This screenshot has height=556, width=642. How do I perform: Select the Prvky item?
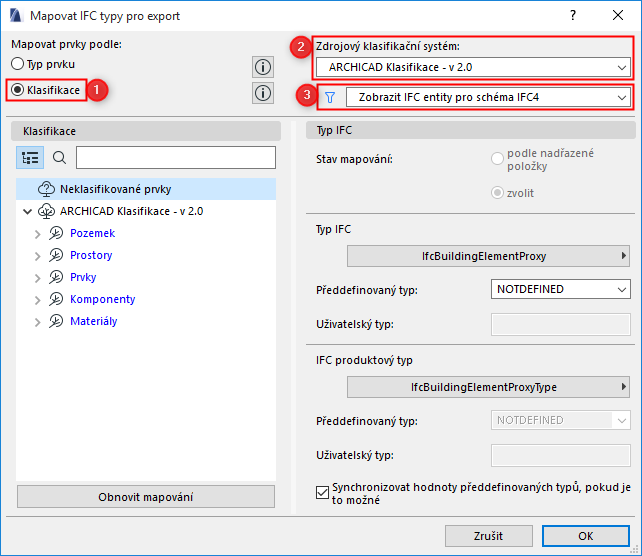83,277
